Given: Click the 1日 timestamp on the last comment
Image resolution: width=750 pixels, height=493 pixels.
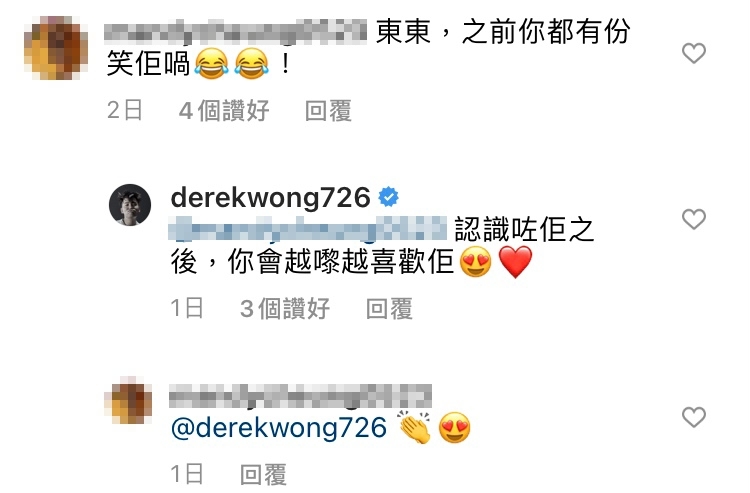Looking at the screenshot, I should pyautogui.click(x=187, y=474).
